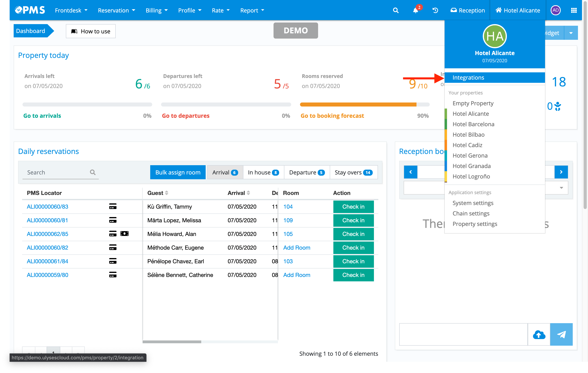Open the notifications bell icon
The width and height of the screenshot is (588, 373).
coord(415,10)
